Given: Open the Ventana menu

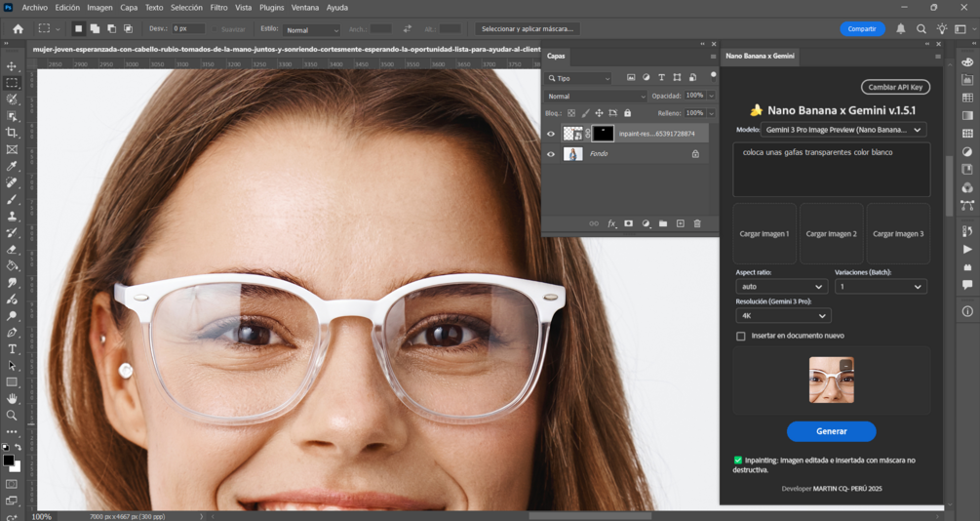Looking at the screenshot, I should 305,8.
